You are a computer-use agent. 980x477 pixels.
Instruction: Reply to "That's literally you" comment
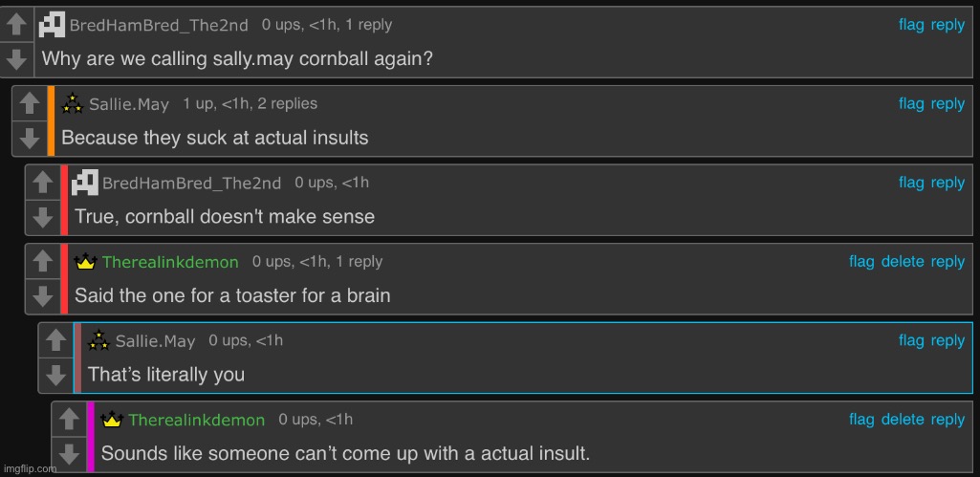coord(947,340)
